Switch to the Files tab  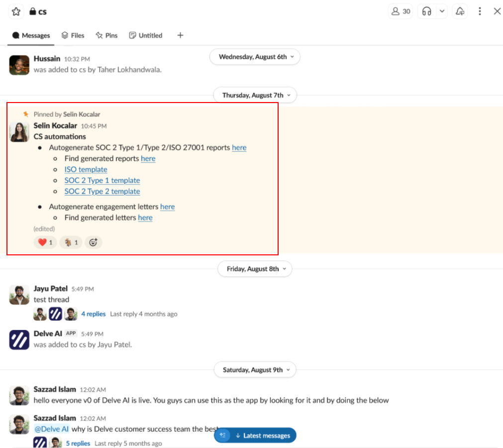click(x=73, y=35)
